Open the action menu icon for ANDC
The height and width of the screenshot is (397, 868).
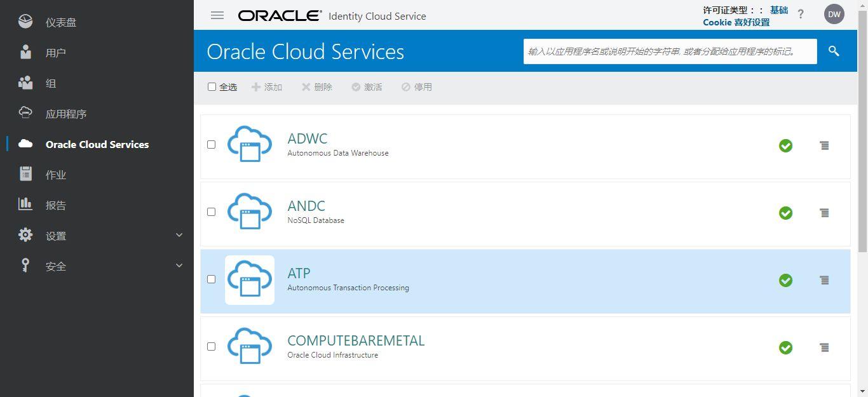[x=824, y=213]
